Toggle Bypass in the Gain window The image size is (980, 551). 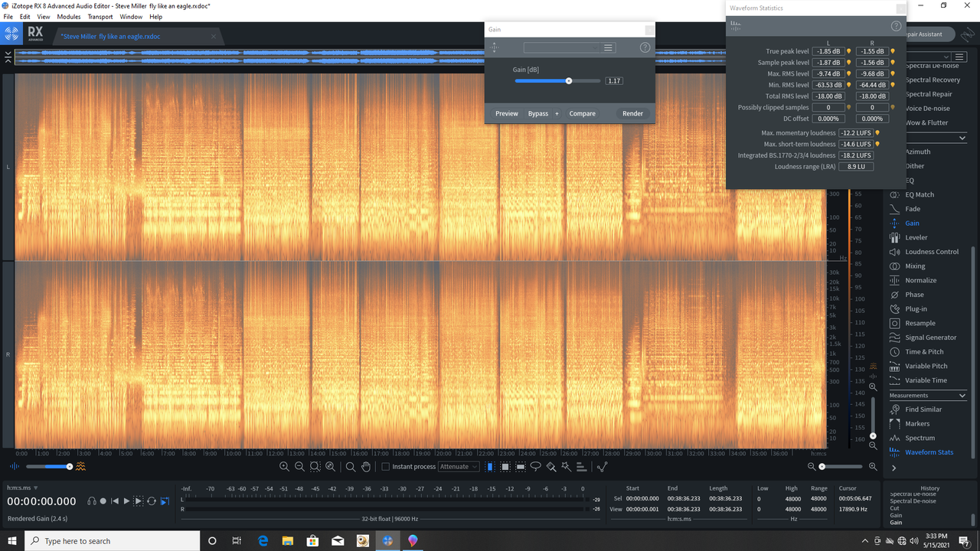pyautogui.click(x=538, y=113)
